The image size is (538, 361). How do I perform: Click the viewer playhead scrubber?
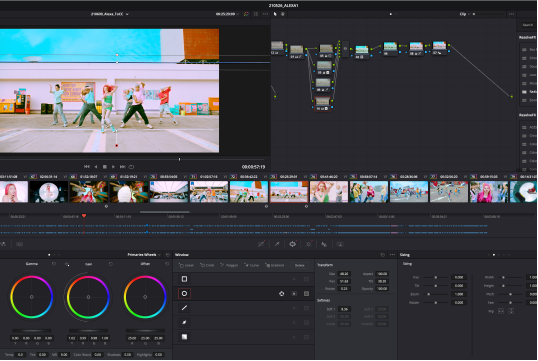tap(179, 159)
